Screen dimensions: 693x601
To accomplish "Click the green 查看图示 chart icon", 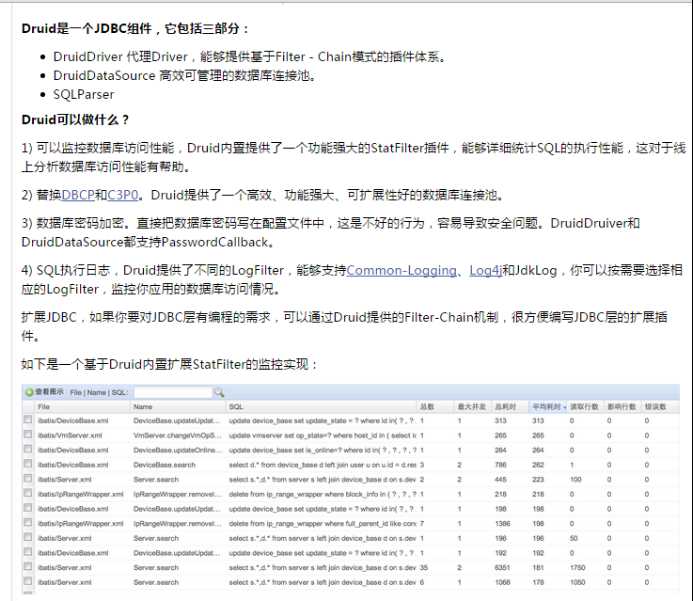I will click(x=29, y=392).
